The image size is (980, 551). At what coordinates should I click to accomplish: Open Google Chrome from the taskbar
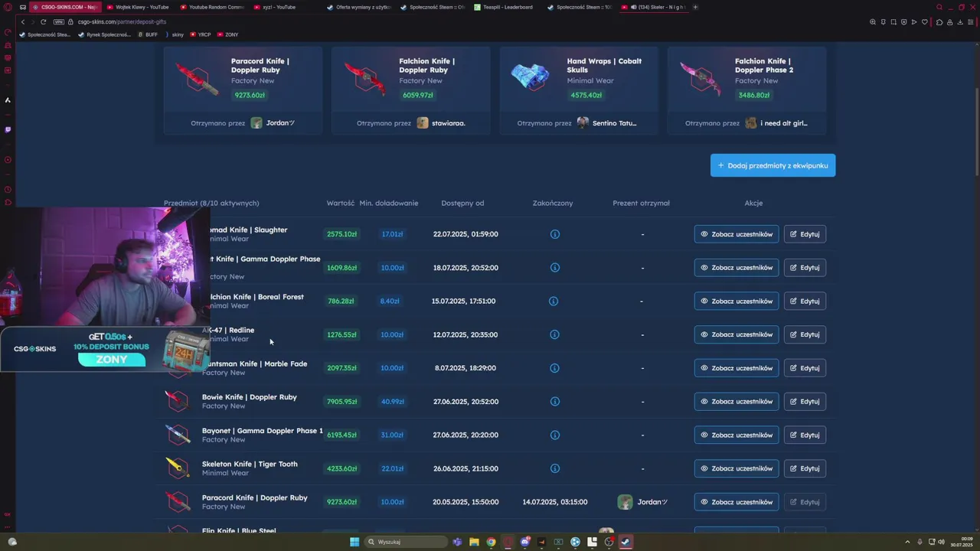pyautogui.click(x=491, y=542)
